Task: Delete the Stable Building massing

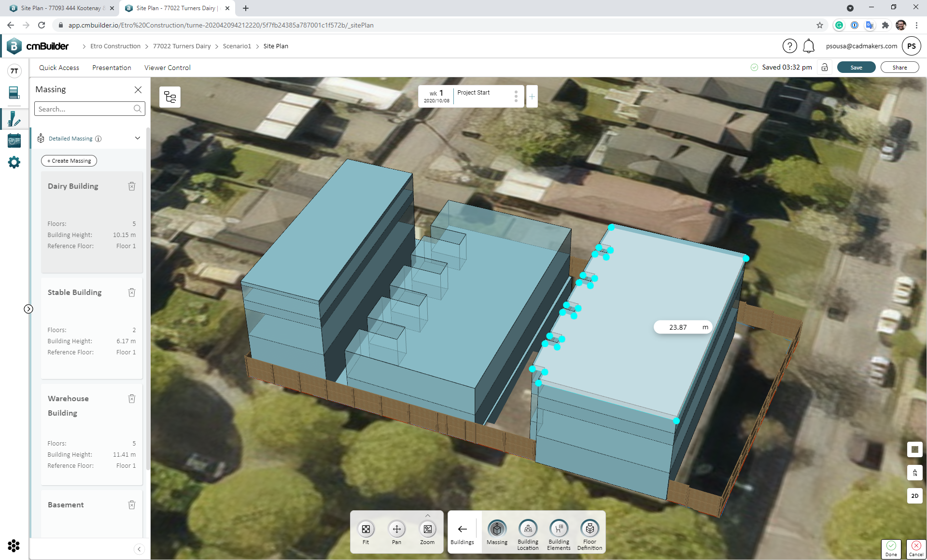Action: pyautogui.click(x=132, y=293)
